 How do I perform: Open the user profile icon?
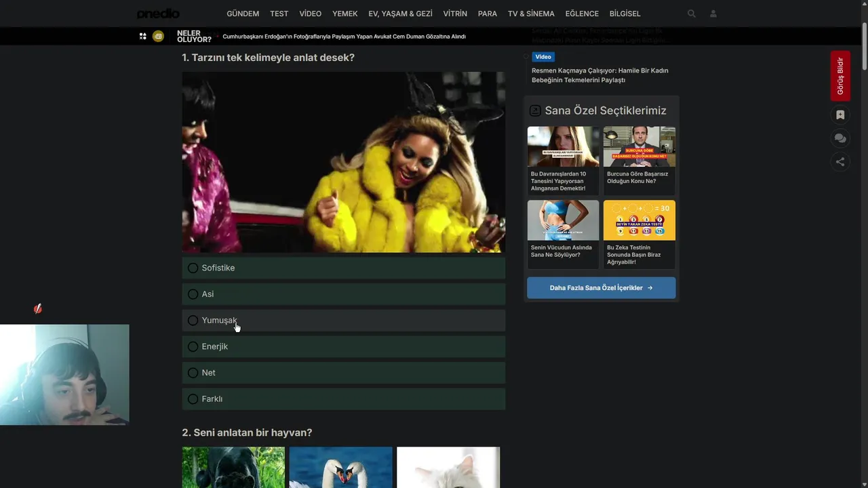pyautogui.click(x=713, y=14)
